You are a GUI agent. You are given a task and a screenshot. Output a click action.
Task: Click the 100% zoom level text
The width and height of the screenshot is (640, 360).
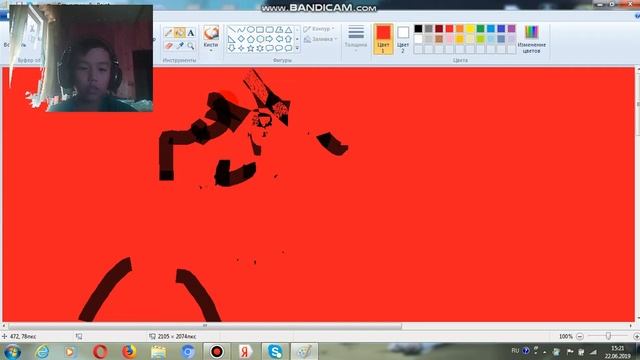coord(565,336)
